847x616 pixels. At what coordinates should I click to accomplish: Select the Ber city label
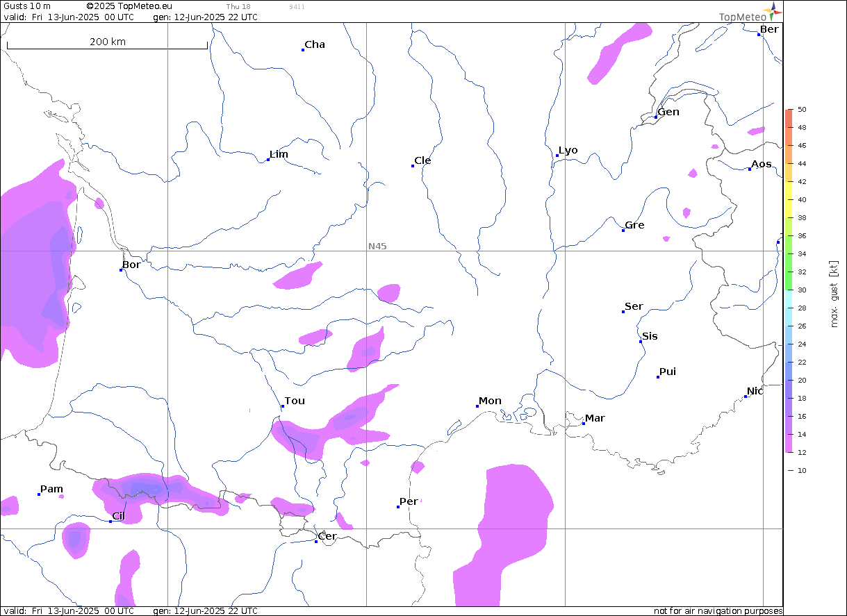tap(769, 29)
